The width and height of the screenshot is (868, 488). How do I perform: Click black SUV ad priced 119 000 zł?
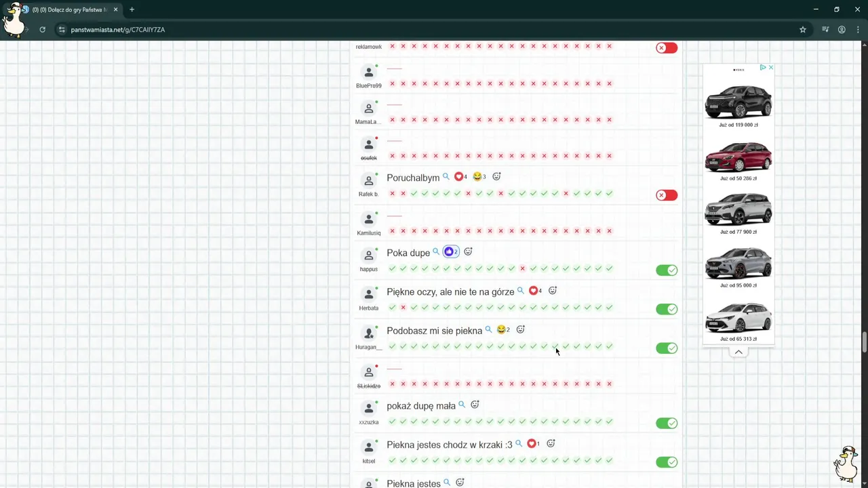pos(738,102)
